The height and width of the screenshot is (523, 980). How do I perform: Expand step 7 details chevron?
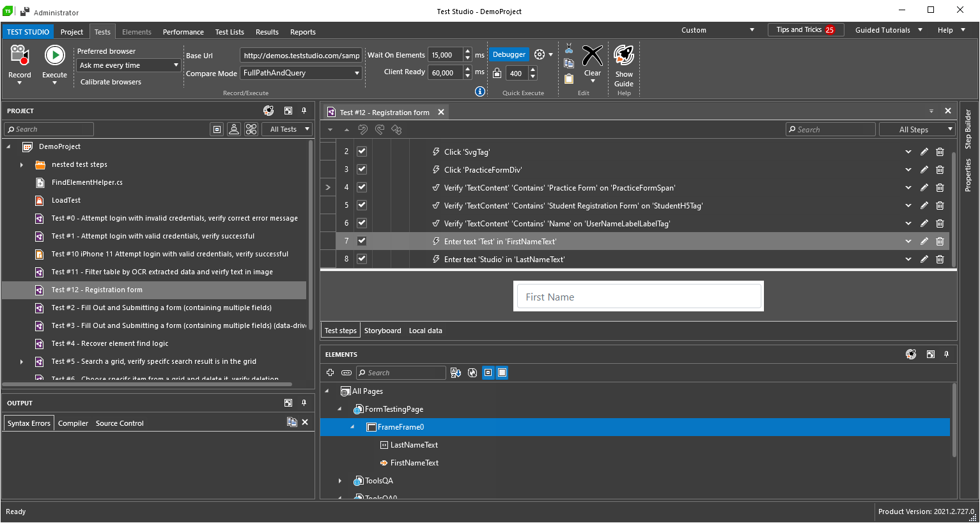(x=908, y=241)
